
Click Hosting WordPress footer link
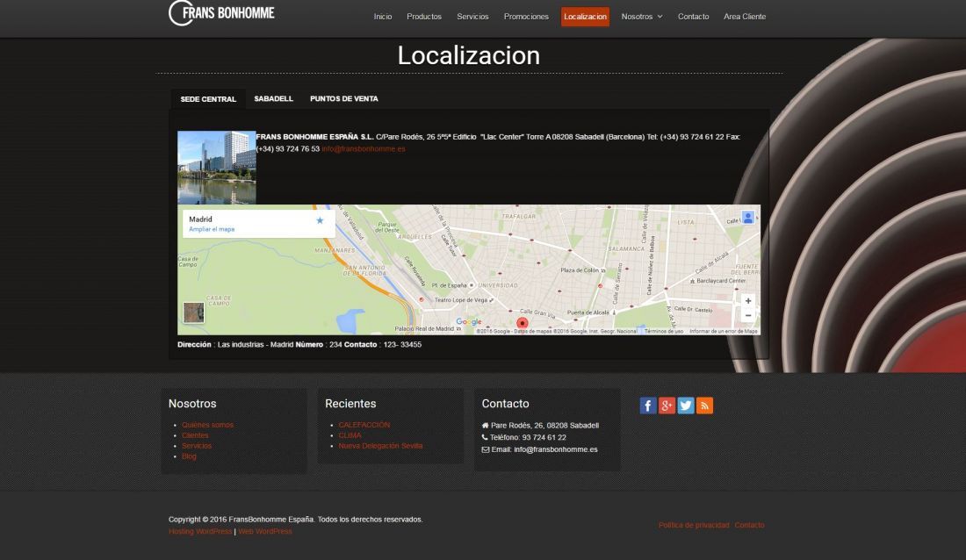(200, 532)
